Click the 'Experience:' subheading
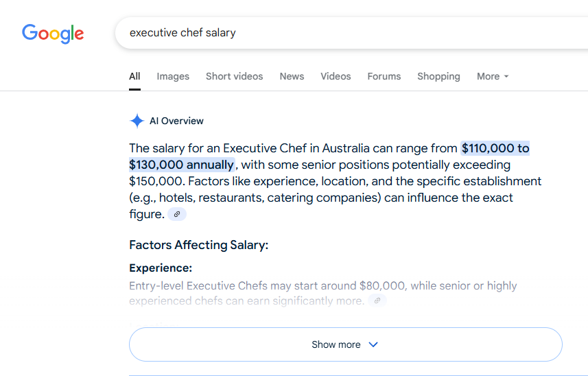This screenshot has height=376, width=588. (x=161, y=268)
